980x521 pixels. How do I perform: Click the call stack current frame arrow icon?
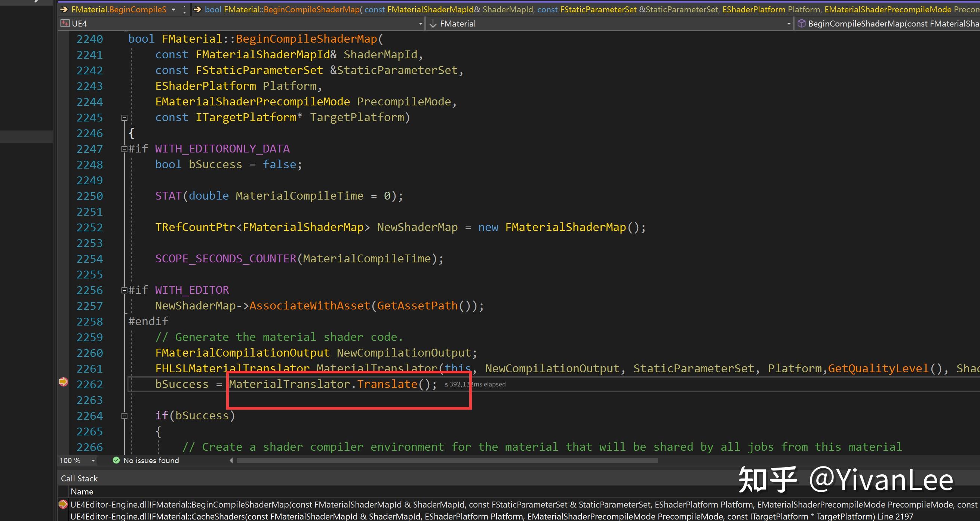[63, 504]
